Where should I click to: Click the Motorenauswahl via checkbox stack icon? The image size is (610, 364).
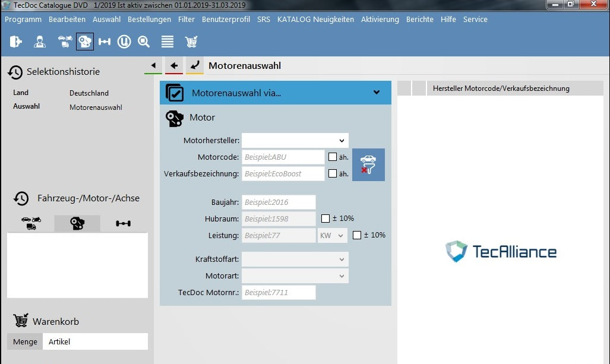[175, 93]
